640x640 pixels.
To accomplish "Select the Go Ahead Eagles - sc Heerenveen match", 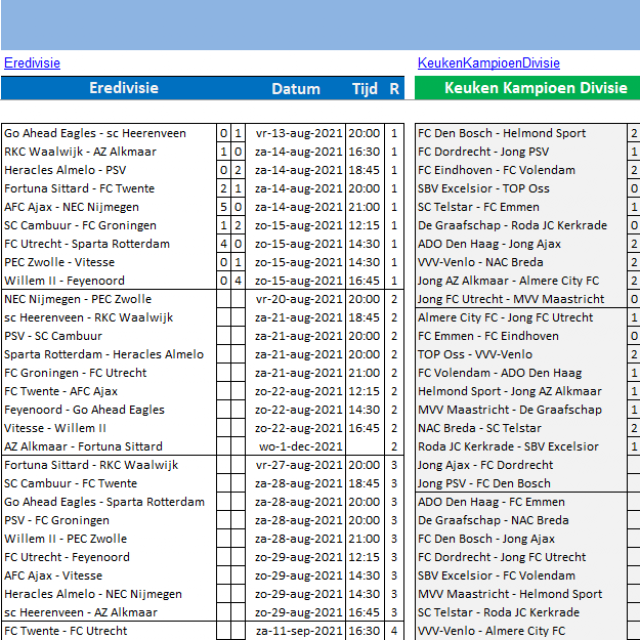I will (95, 133).
